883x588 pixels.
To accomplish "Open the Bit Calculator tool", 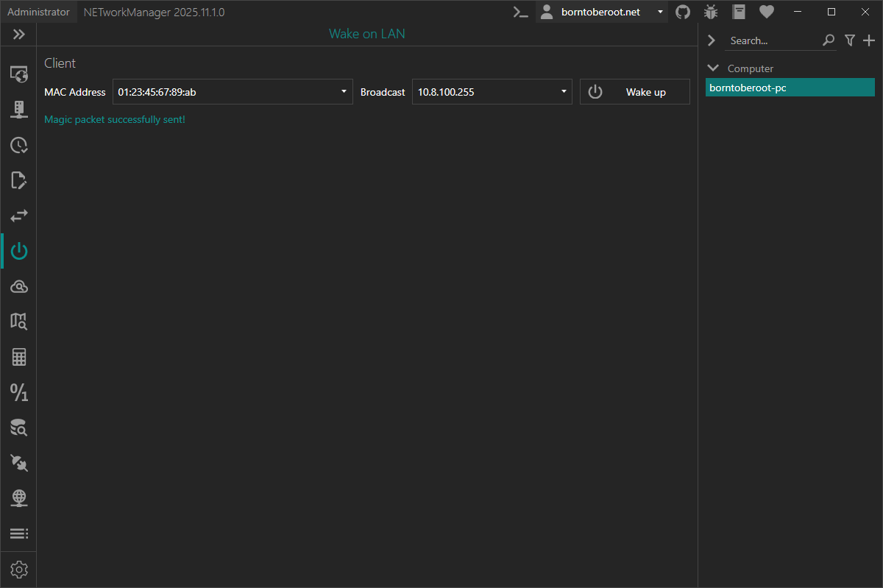I will [x=19, y=392].
